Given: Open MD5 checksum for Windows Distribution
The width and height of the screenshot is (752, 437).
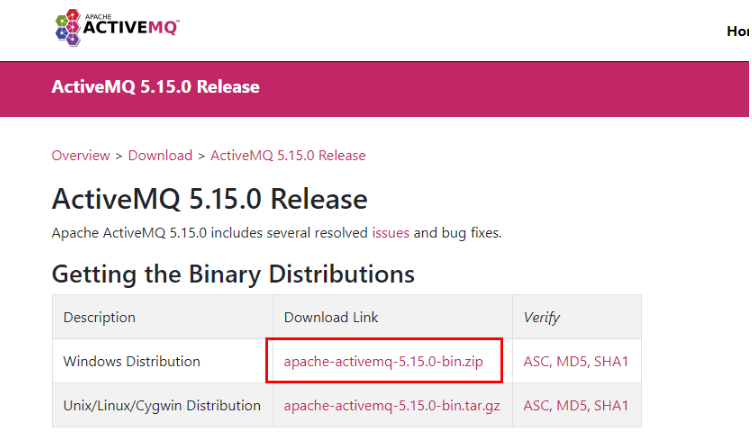Looking at the screenshot, I should 573,361.
